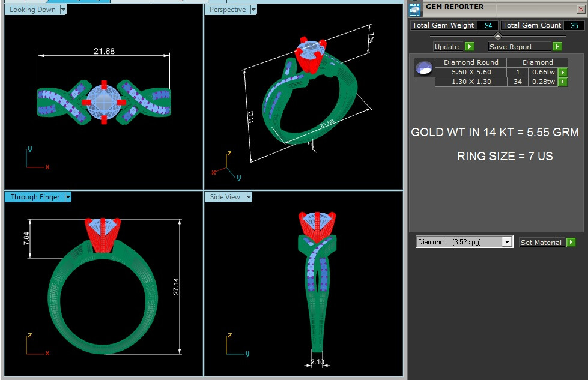Select the Diamond Round gem thumbnail
The image size is (588, 380).
click(424, 68)
